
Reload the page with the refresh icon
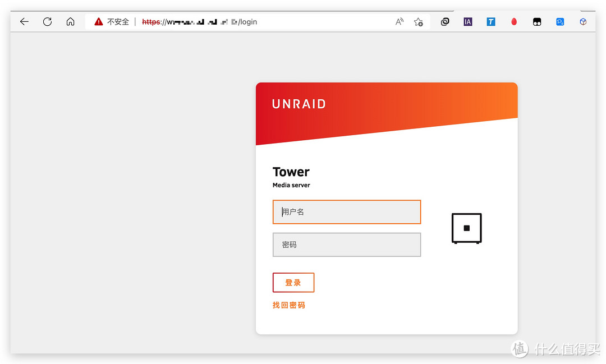point(47,22)
